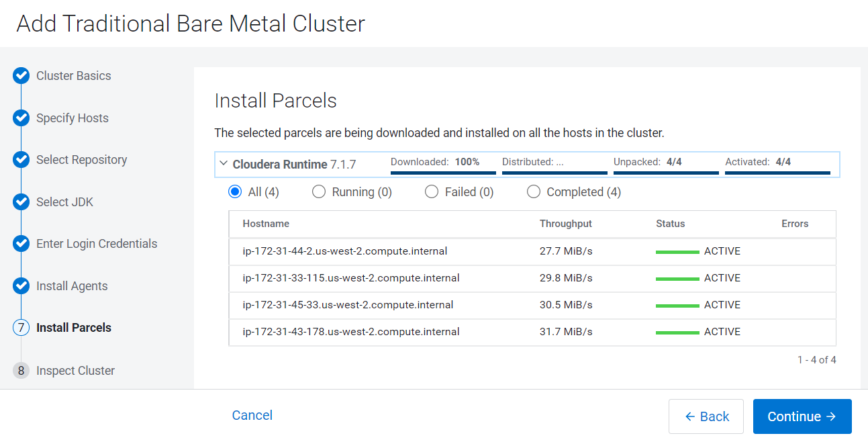The image size is (868, 444).
Task: Click the Select JDK checkmark icon
Action: tap(21, 202)
